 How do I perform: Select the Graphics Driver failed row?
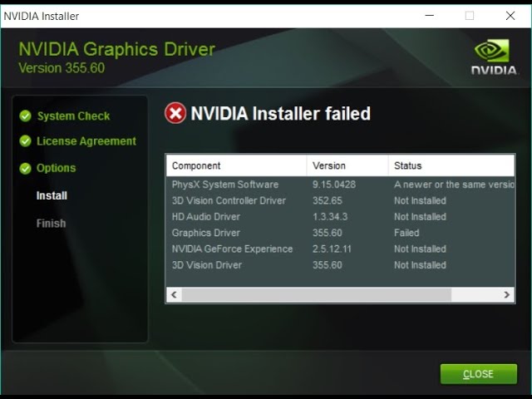pos(340,233)
